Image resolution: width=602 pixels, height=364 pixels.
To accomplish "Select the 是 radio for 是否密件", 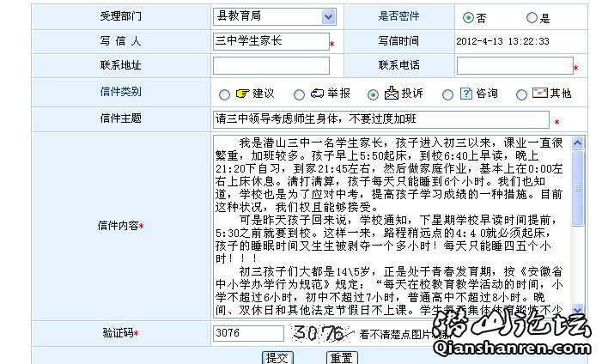I will [532, 18].
